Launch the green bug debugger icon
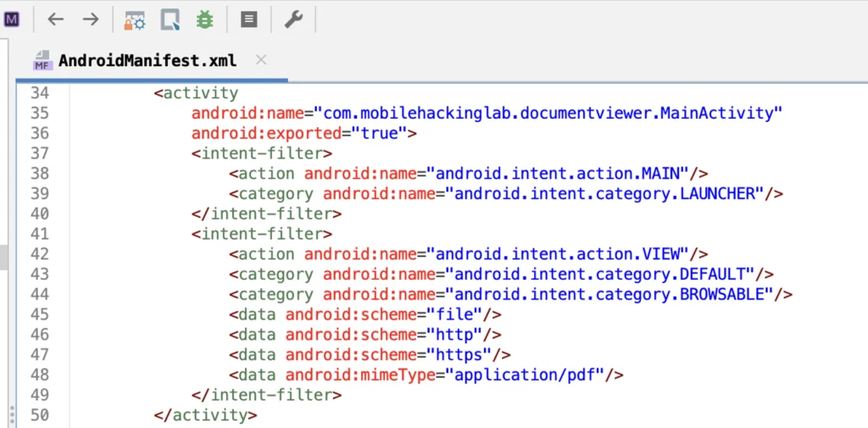868x428 pixels. tap(205, 20)
